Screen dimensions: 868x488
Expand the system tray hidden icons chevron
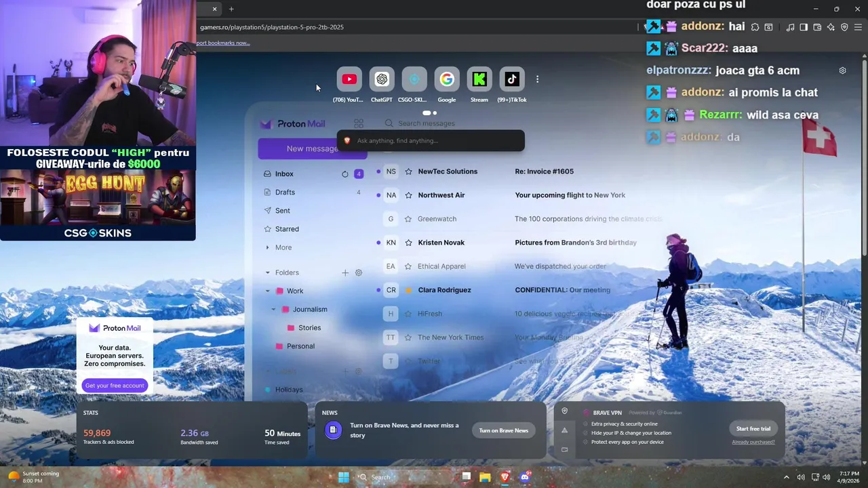787,477
